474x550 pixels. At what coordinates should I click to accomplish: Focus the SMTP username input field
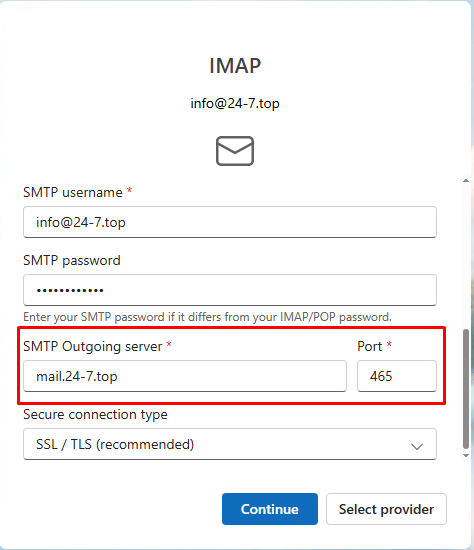tap(230, 222)
